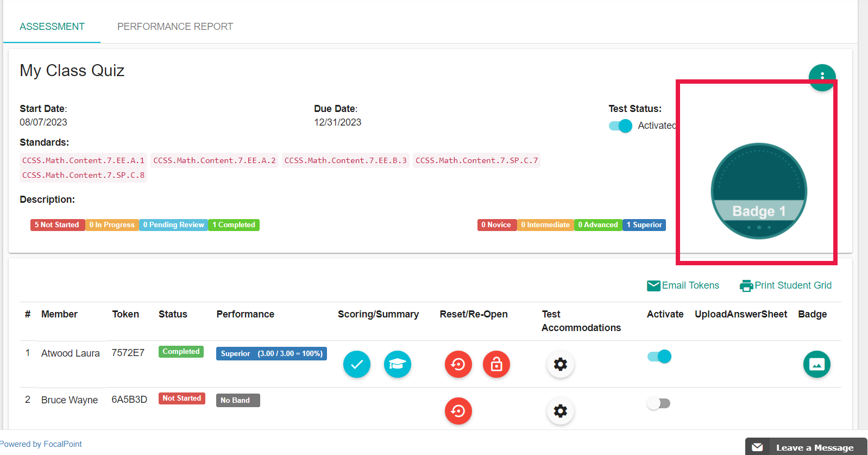Deactivate the Activate switch for Atwood Laura
Image resolution: width=868 pixels, height=455 pixels.
pyautogui.click(x=659, y=357)
